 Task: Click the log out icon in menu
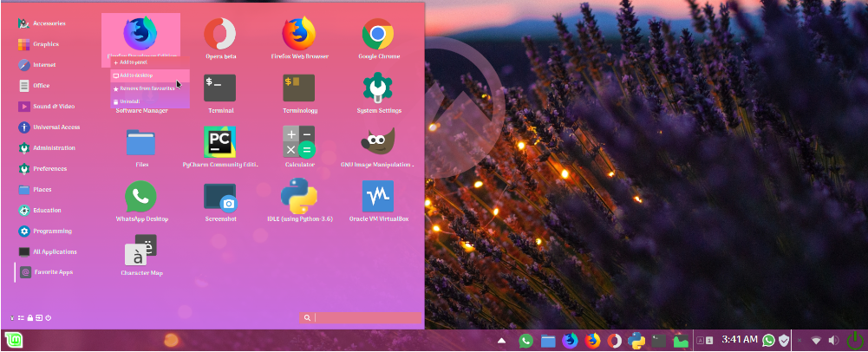point(39,317)
